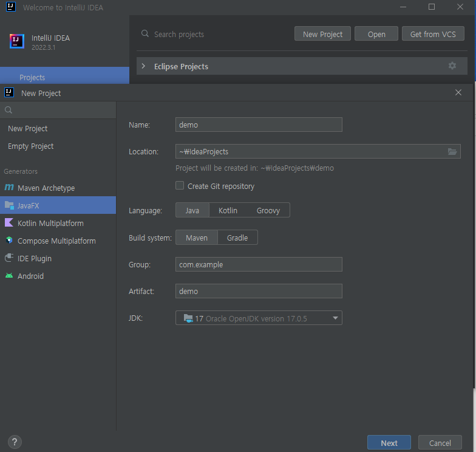Switch language to Groovy
Screen dimensions: 476x452
click(x=268, y=210)
